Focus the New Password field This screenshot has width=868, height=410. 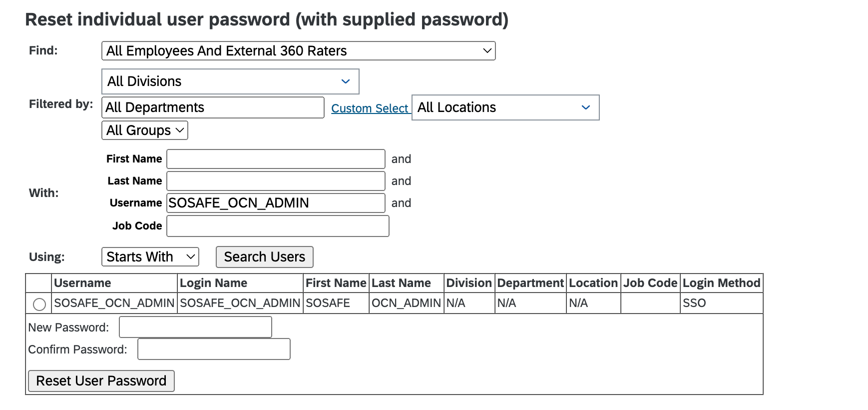tap(195, 327)
